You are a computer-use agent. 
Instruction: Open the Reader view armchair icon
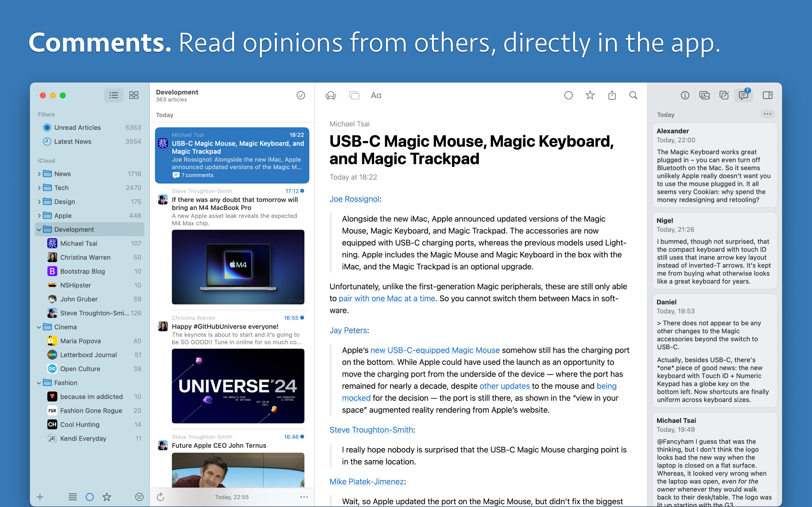[330, 95]
